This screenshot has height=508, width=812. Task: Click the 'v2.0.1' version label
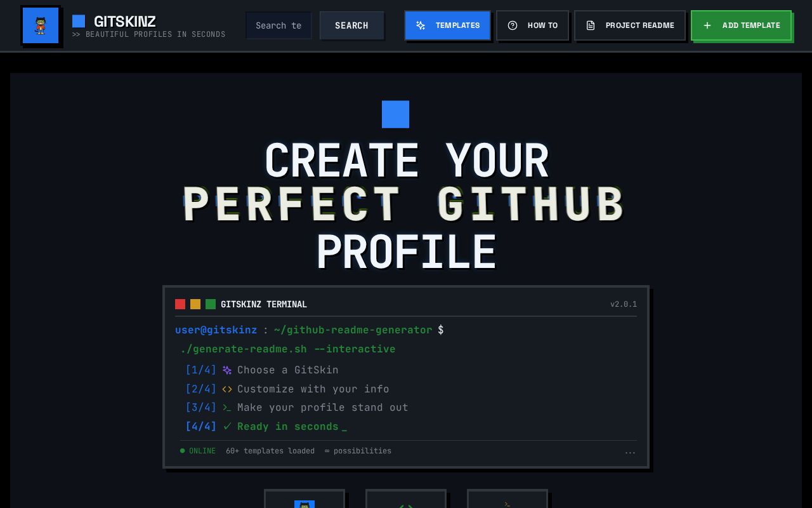624,304
